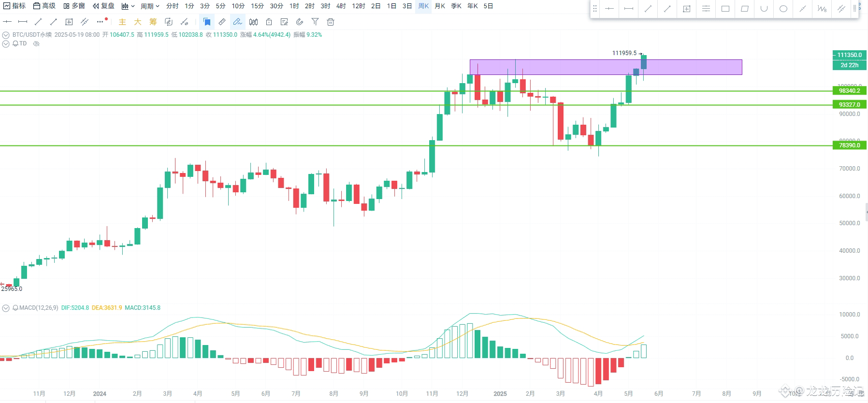Open the 多窗 multi-window layout
Viewport: 868px width, 403px height.
74,6
